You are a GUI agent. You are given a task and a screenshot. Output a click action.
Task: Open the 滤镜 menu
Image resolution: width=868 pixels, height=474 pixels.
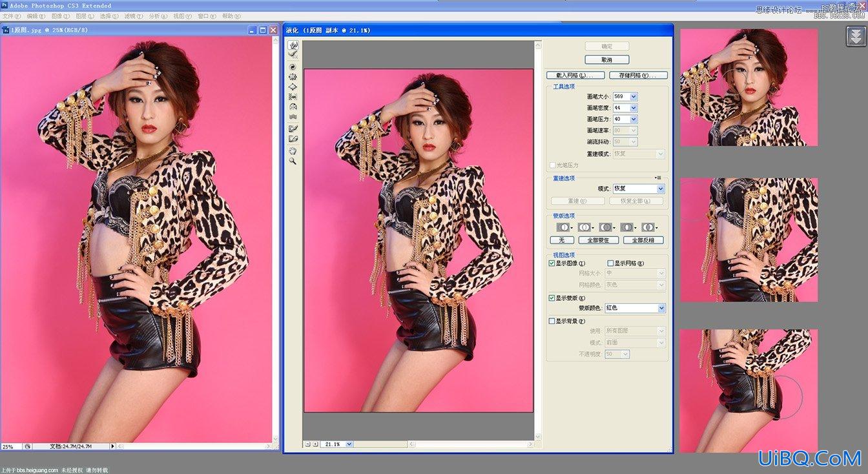(x=134, y=16)
